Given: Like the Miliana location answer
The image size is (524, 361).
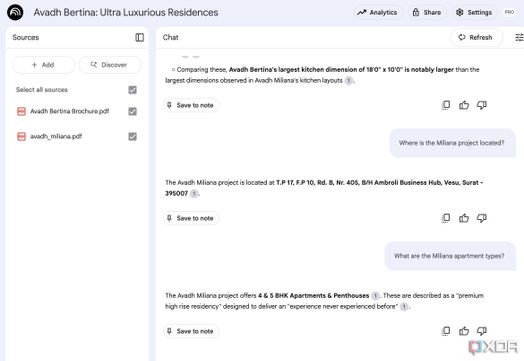Looking at the screenshot, I should 464,218.
